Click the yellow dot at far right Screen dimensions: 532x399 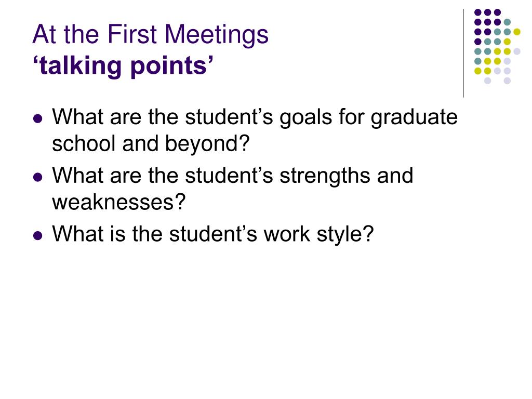517,32
